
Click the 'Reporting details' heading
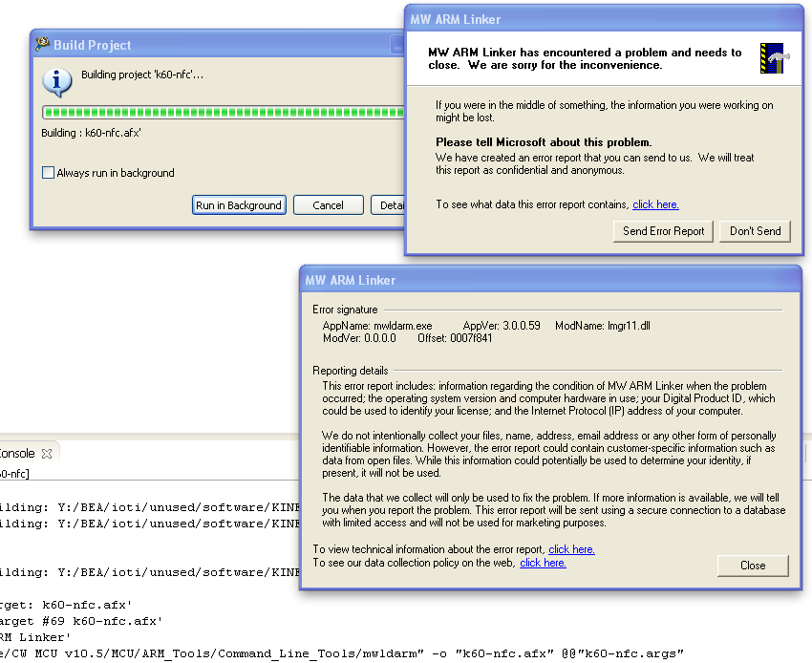point(350,371)
